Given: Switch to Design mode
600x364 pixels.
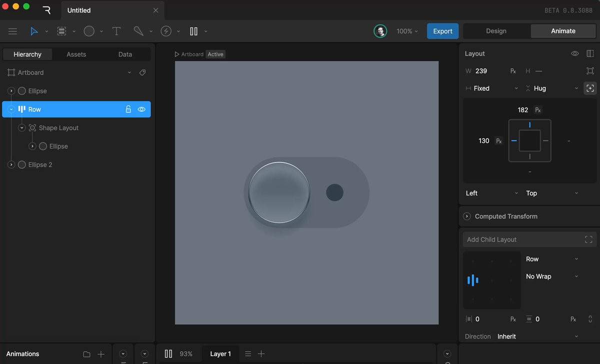Looking at the screenshot, I should tap(496, 31).
